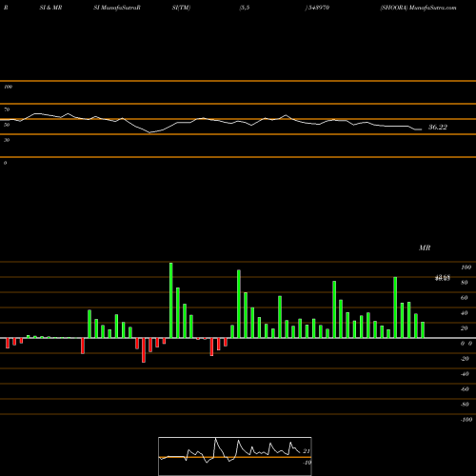Click the -40 label on MR axis
This screenshot has width=476, height=476.
pos(465,374)
